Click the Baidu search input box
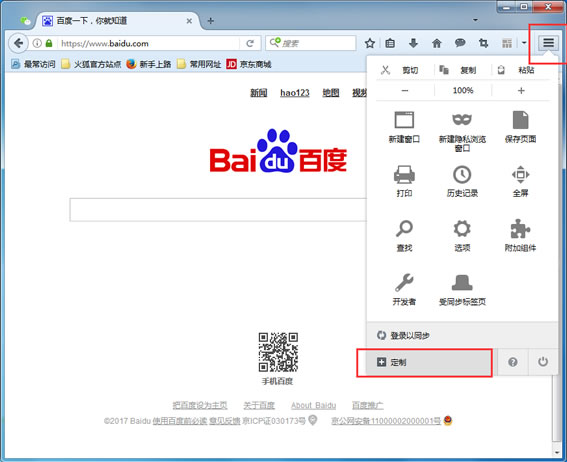Image resolution: width=567 pixels, height=462 pixels. [218, 210]
